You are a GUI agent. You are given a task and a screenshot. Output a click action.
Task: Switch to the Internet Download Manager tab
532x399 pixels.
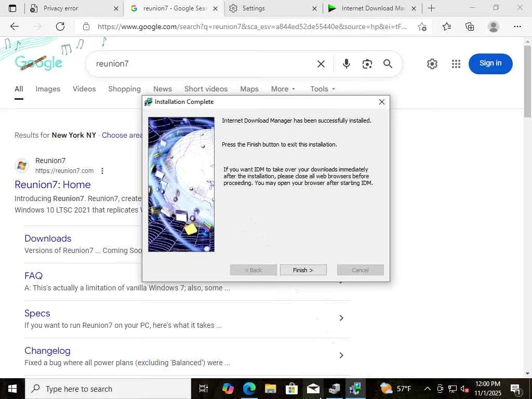(x=373, y=8)
